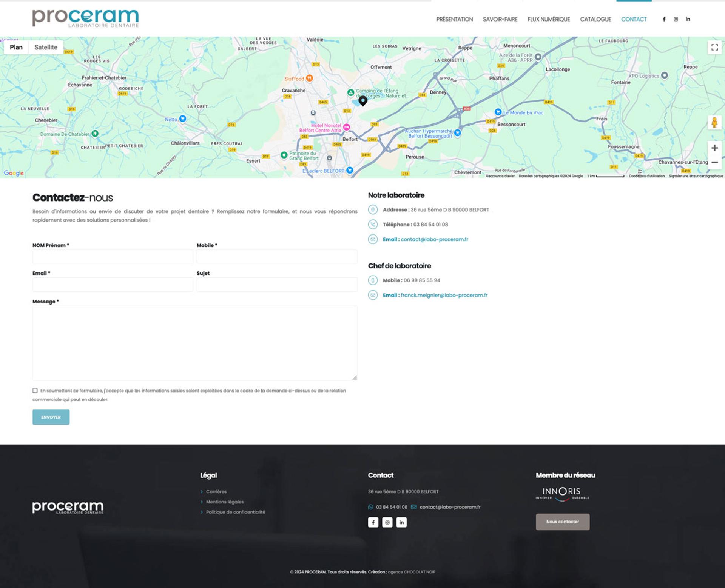The image size is (725, 588).
Task: Click the ENVOYER submit button
Action: [x=51, y=417]
